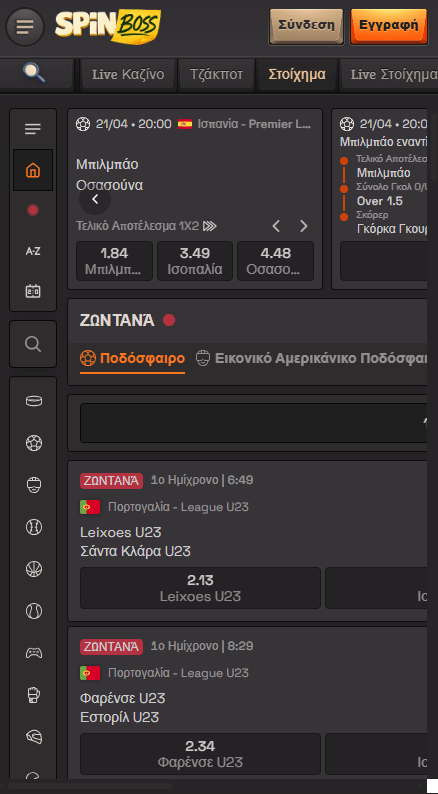Open Τελικό Αποτέλεσμα 1Χ2 market label

tap(146, 226)
